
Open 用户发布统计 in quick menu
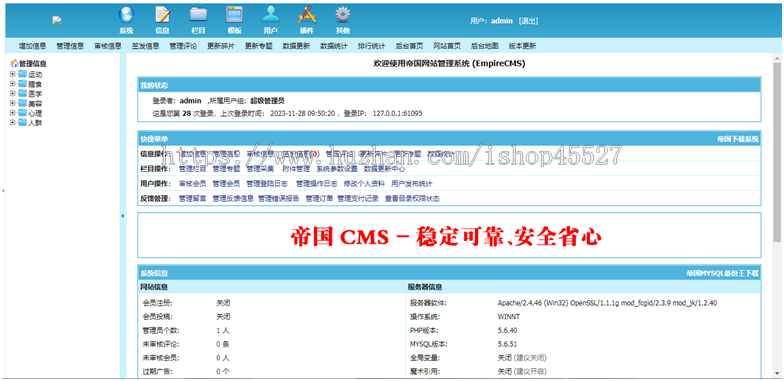412,184
